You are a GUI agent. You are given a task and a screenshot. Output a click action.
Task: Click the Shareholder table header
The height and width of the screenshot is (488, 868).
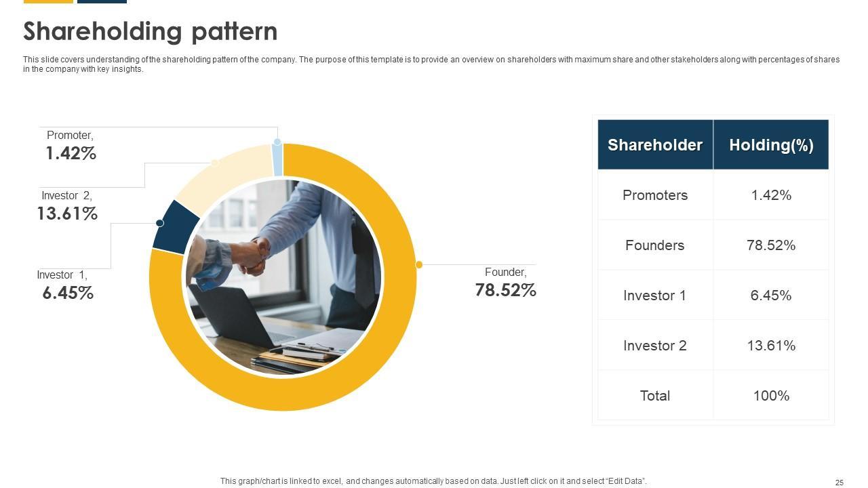pos(655,145)
